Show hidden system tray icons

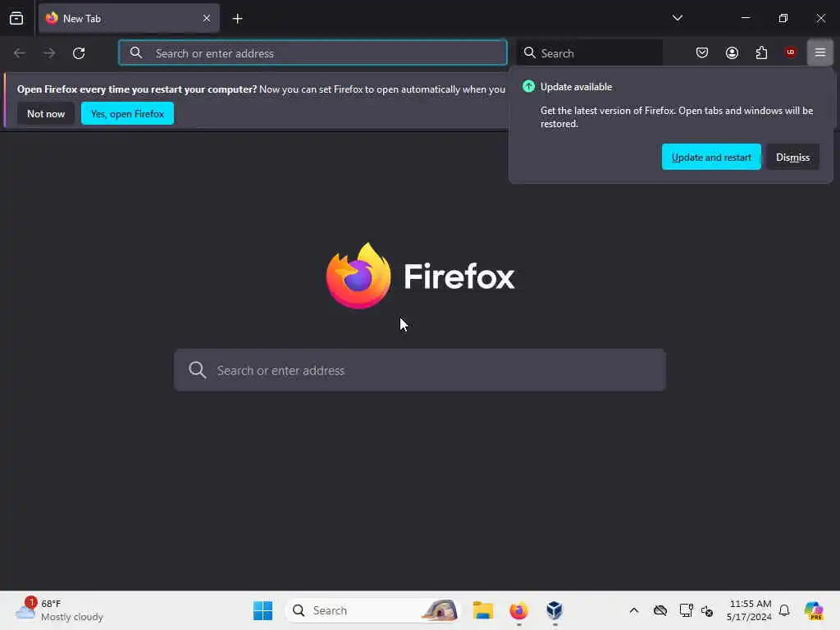(x=634, y=610)
